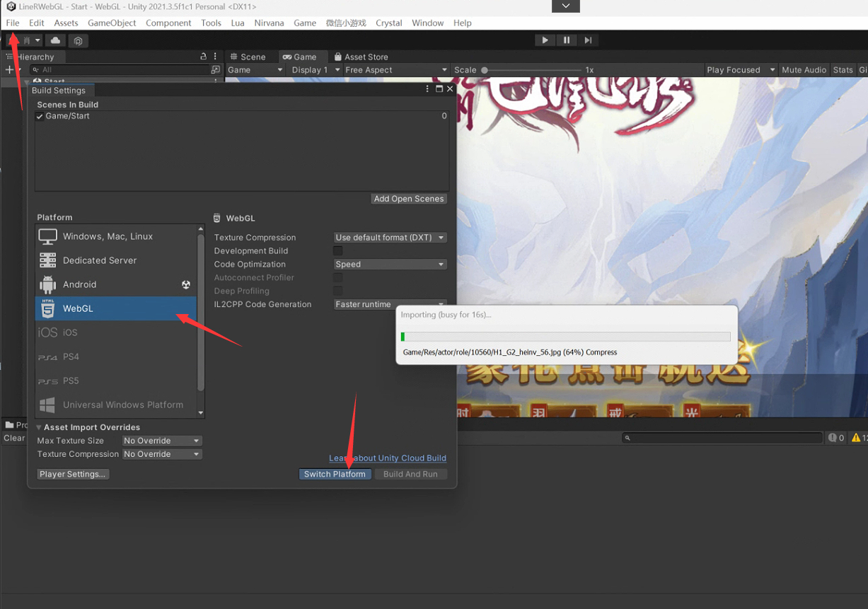Select the Android platform icon
Image resolution: width=868 pixels, height=609 pixels.
(x=47, y=284)
